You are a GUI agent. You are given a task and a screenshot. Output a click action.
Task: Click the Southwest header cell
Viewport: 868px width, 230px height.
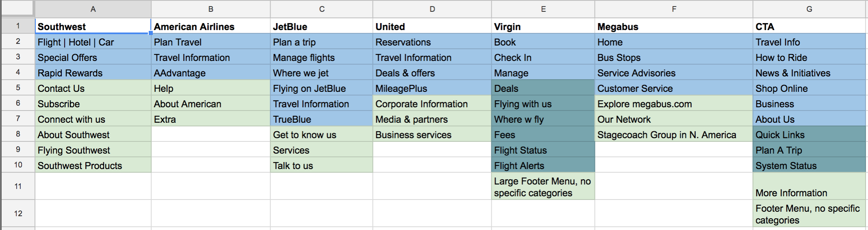click(x=93, y=26)
